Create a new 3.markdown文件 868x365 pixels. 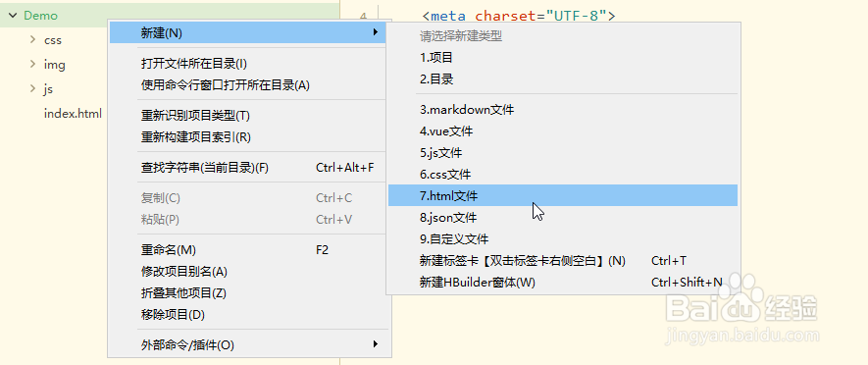[x=563, y=110]
